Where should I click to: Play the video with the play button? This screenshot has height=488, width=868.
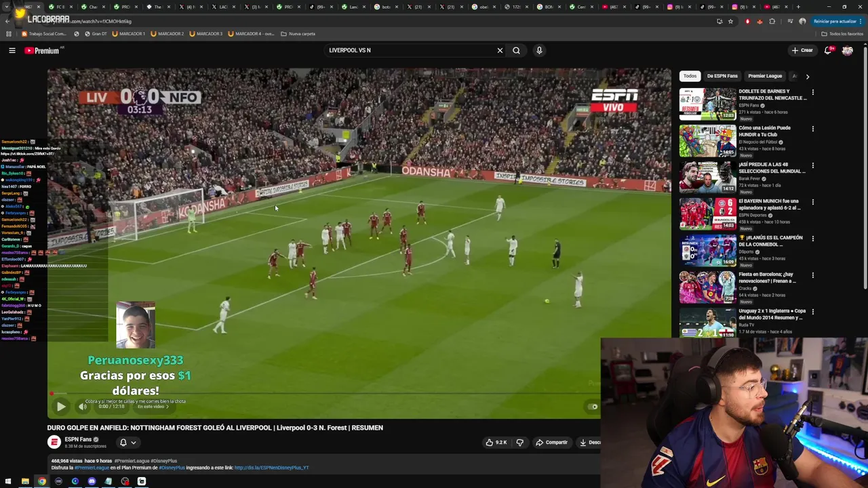tap(60, 407)
